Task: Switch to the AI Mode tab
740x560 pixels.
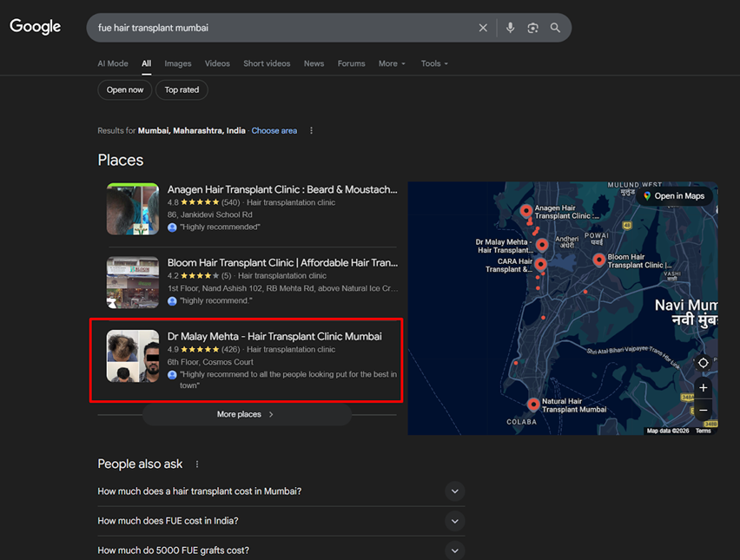Action: [113, 63]
